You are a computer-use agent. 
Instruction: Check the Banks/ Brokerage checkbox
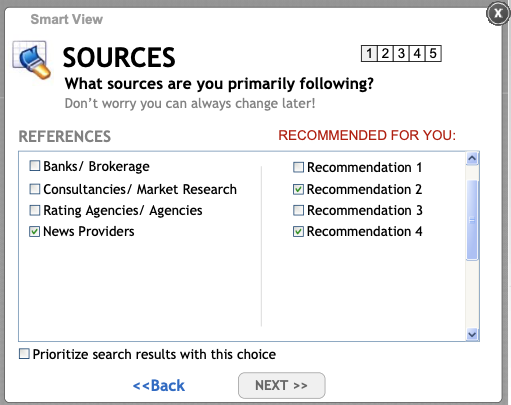coord(35,166)
